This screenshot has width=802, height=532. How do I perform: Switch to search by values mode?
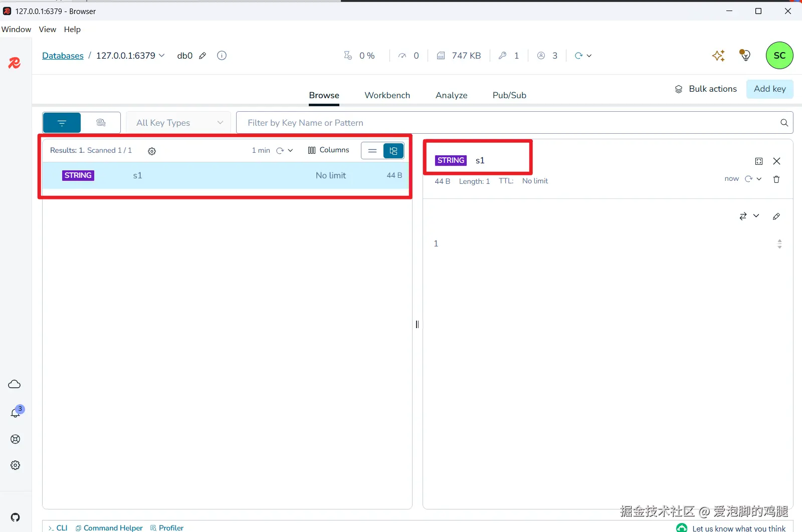click(x=101, y=123)
